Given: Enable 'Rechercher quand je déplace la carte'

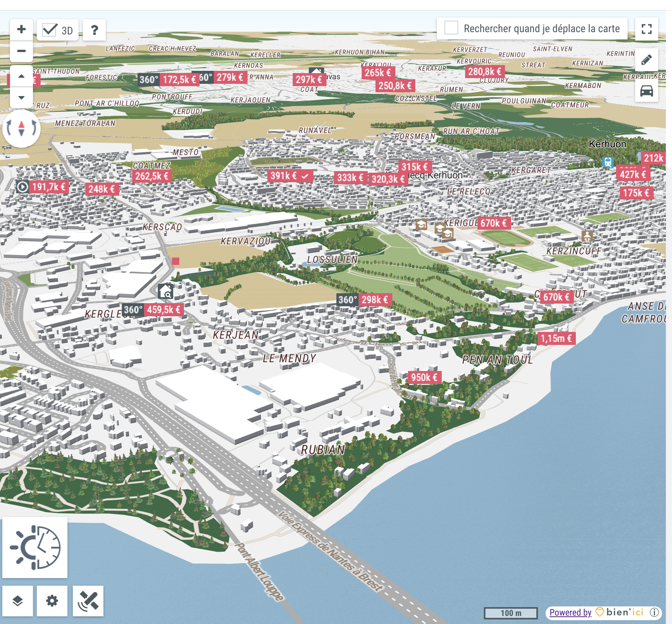Looking at the screenshot, I should point(451,28).
